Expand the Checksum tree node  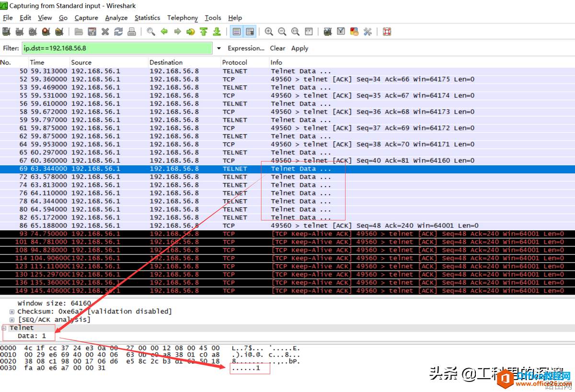[12, 312]
